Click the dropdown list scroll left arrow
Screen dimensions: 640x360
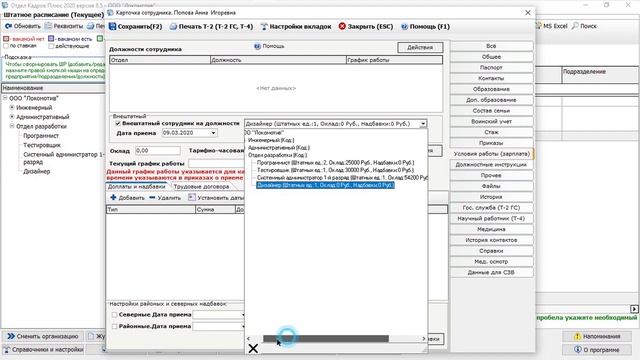point(248,338)
